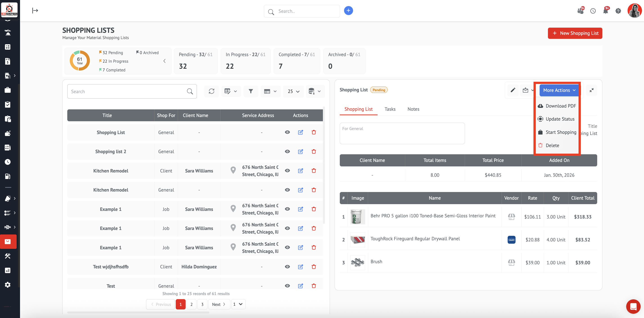Collapse the detail panel with shrink icon
Screen dimensions: 644x318
[591, 90]
